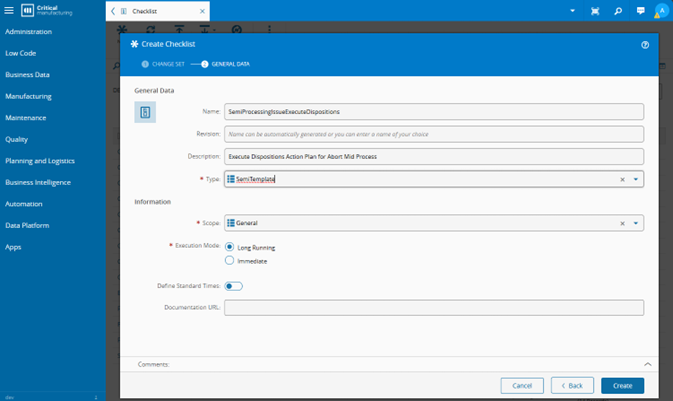Open Manufacturing in the sidebar menu
Viewport: 673px width, 401px height.
click(x=28, y=96)
